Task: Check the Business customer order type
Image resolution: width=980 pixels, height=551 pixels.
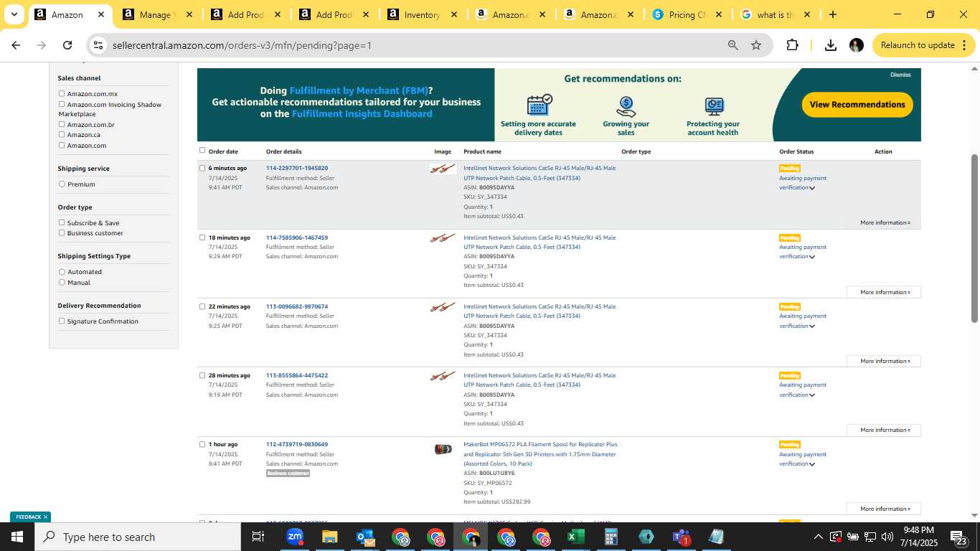Action: click(x=62, y=232)
